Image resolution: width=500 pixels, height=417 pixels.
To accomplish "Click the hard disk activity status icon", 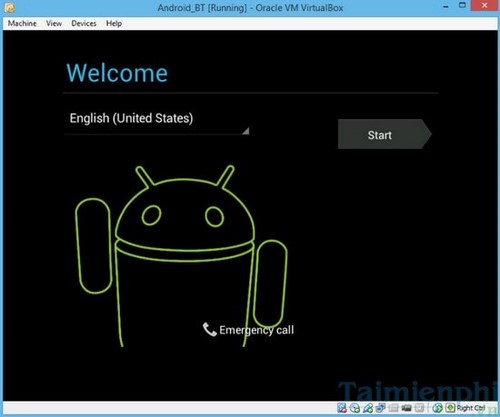I will [x=342, y=408].
